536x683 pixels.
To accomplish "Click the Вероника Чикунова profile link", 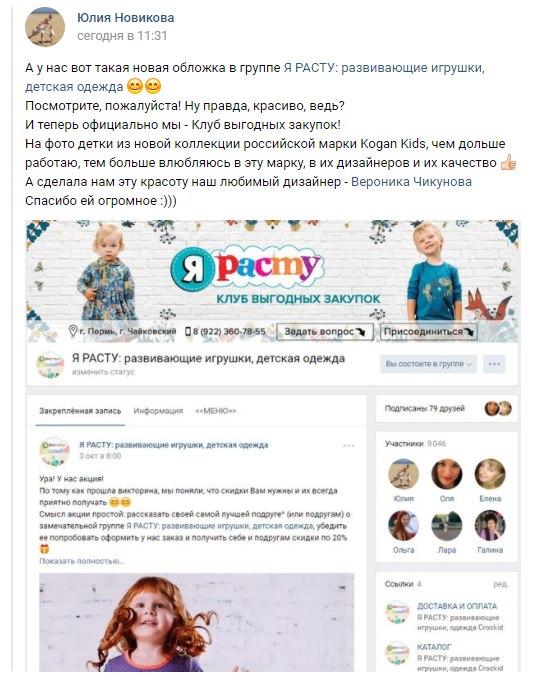I will pyautogui.click(x=411, y=182).
